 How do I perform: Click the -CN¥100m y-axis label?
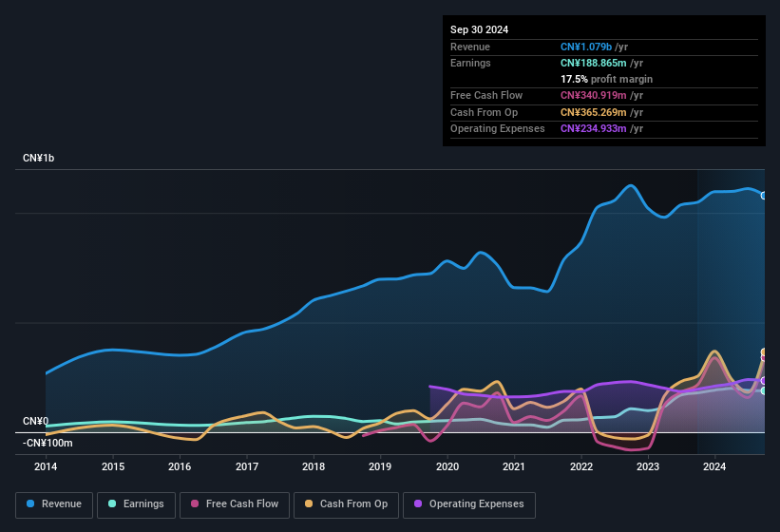click(48, 443)
